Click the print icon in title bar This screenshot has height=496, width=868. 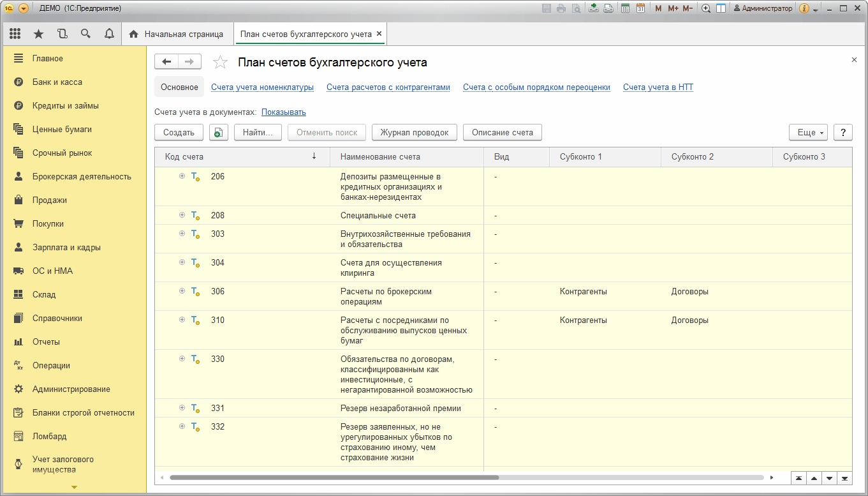[561, 8]
